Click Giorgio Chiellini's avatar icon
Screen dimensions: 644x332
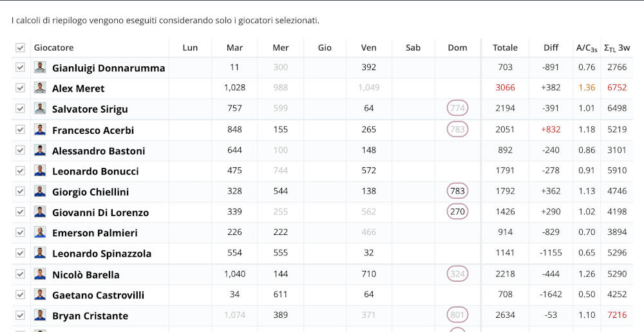point(40,192)
